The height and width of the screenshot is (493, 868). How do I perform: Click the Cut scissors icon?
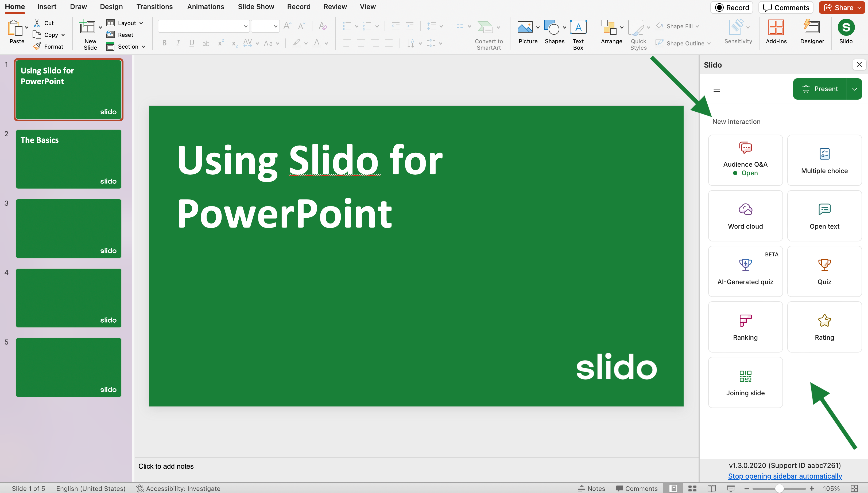pyautogui.click(x=37, y=23)
